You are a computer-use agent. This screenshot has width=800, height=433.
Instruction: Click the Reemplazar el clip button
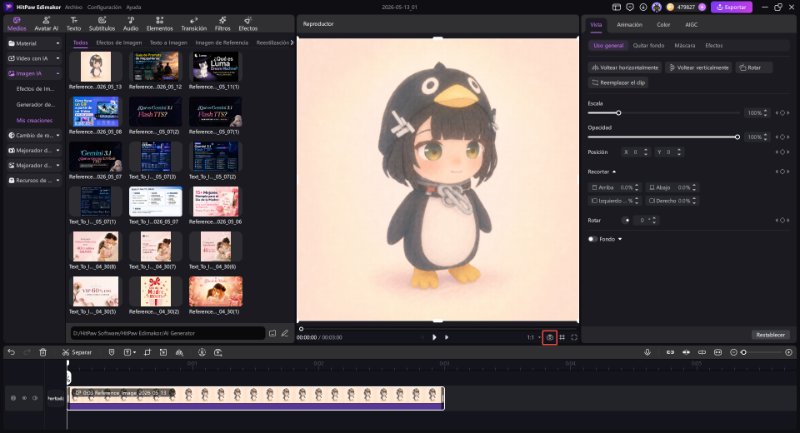tap(618, 83)
